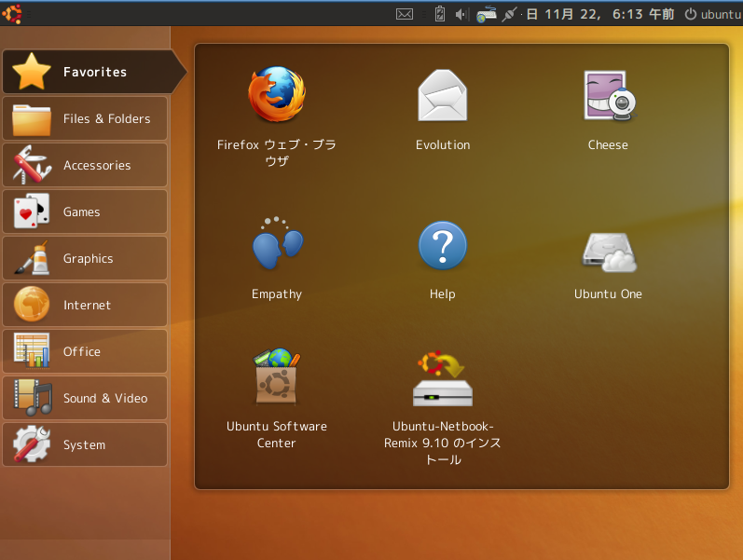Image resolution: width=743 pixels, height=560 pixels.
Task: Switch to the Files & Folders category
Action: coord(85,118)
